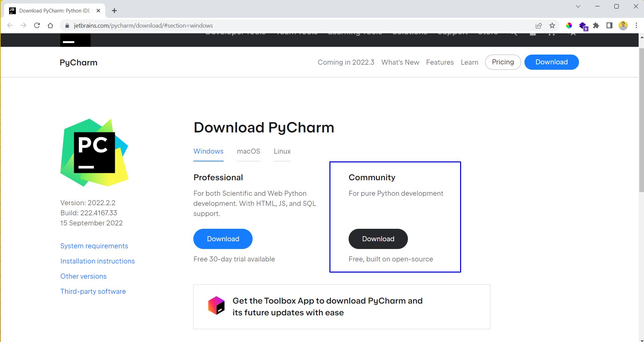Open the Features page
Image resolution: width=644 pixels, height=342 pixels.
(440, 62)
